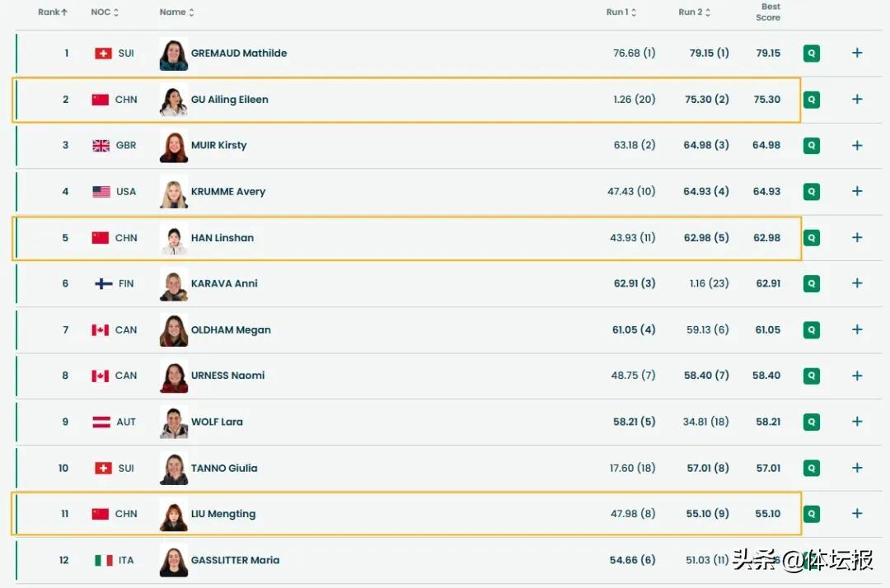This screenshot has height=588, width=890.
Task: Click the Great Britain flag for MUIR Kirsty
Action: [x=101, y=146]
